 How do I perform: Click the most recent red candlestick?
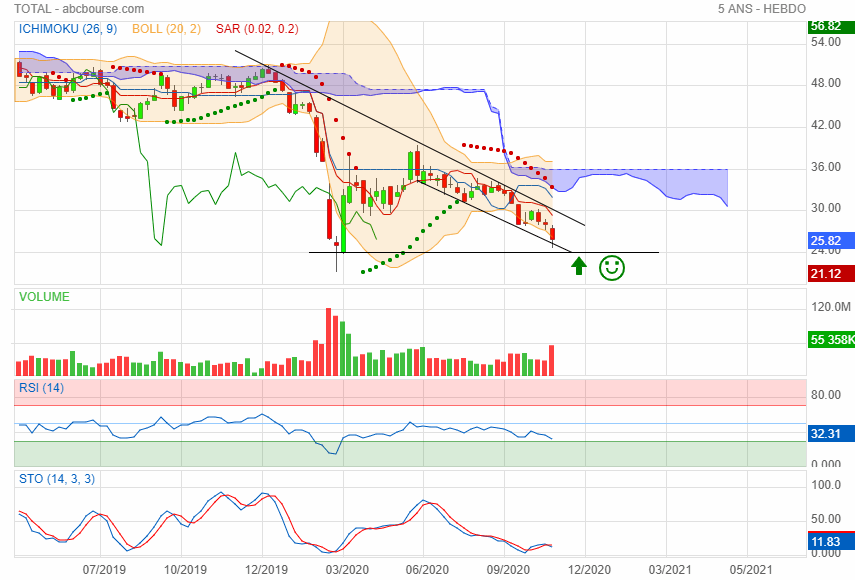click(x=552, y=234)
